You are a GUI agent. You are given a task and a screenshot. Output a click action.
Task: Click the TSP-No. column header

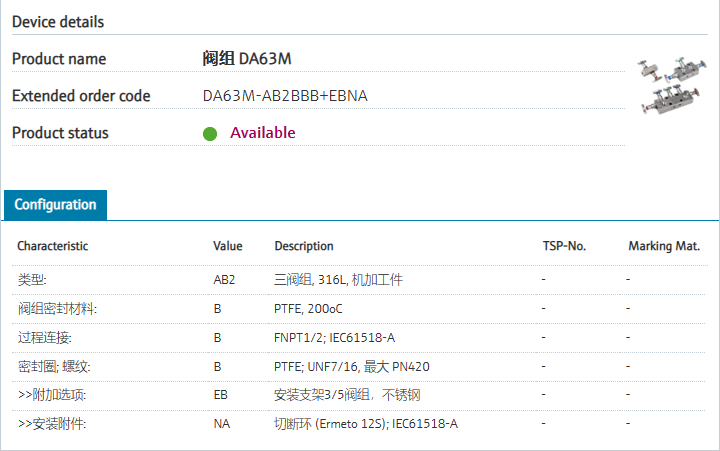[563, 246]
